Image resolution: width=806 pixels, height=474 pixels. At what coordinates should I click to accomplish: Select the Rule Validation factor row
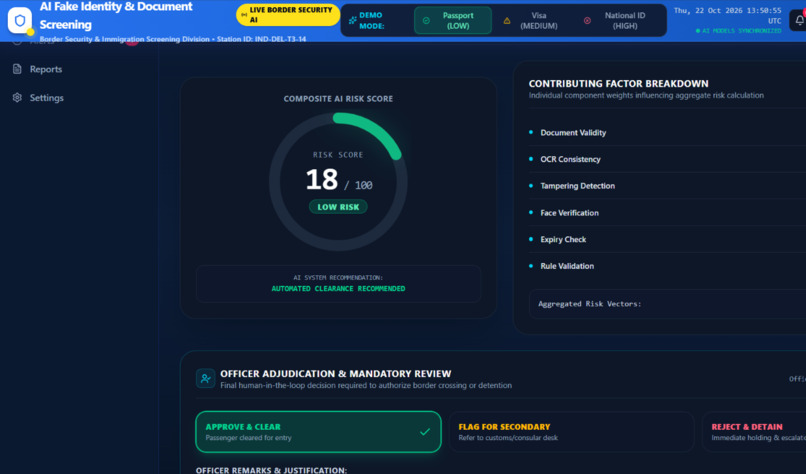(x=667, y=266)
